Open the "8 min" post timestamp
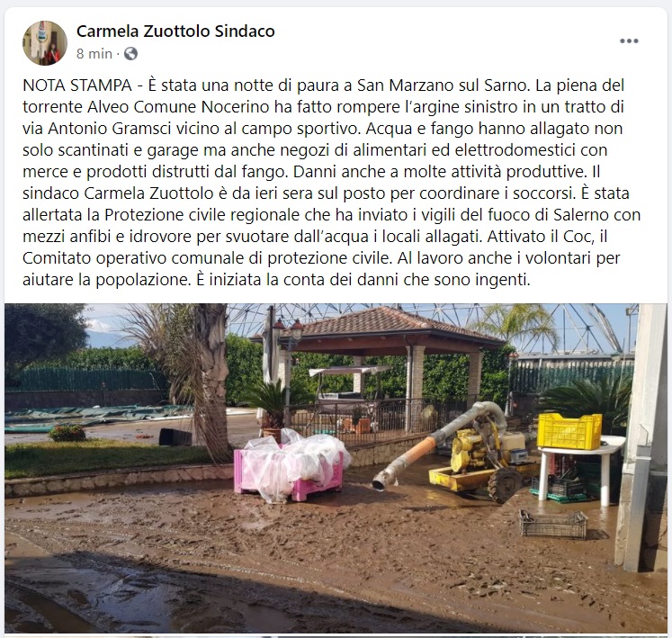 click(x=94, y=54)
